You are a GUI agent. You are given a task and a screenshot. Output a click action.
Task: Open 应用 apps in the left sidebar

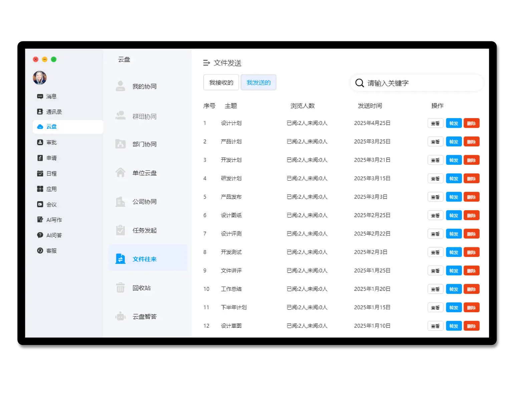click(47, 189)
